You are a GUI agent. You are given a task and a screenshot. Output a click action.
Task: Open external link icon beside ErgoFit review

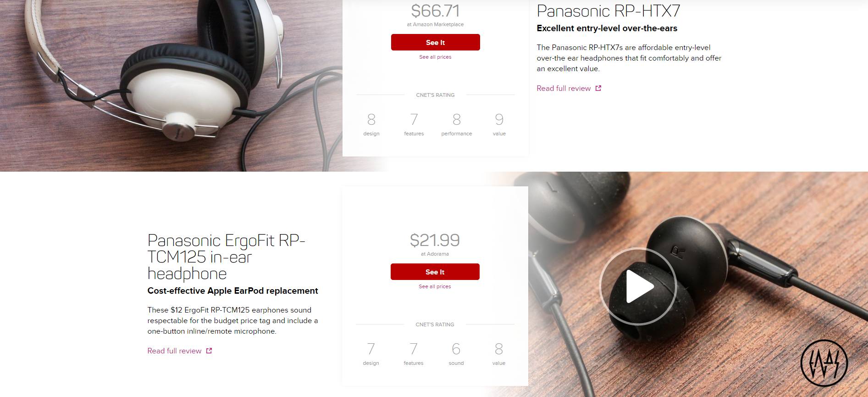(x=209, y=351)
